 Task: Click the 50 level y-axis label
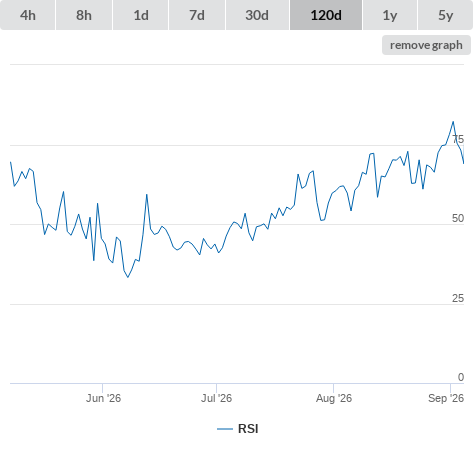tap(458, 218)
